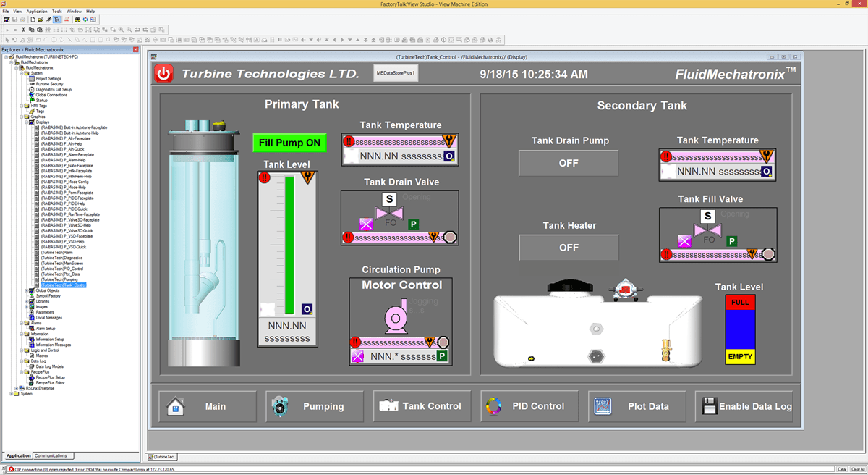Image resolution: width=868 pixels, height=475 pixels.
Task: Click the Enable Data Log floppy icon
Action: [x=710, y=406]
